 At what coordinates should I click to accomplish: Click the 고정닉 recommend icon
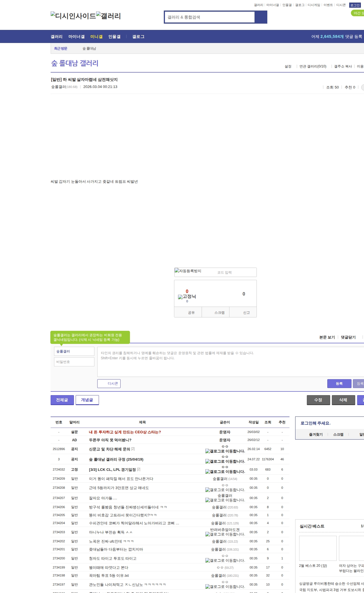[187, 297]
